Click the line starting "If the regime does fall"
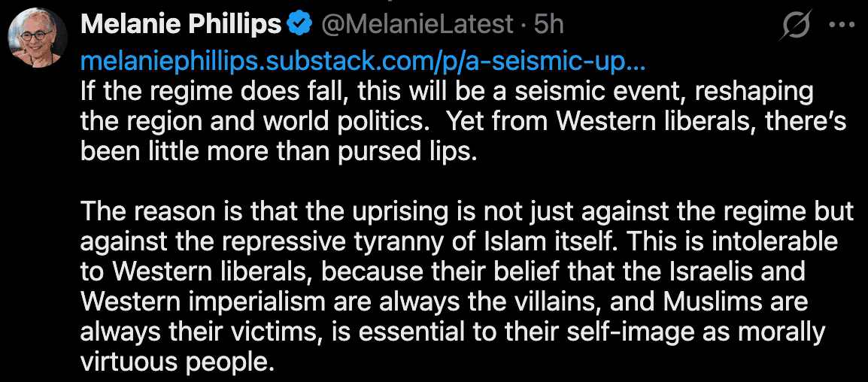Image resolution: width=868 pixels, height=382 pixels. (447, 92)
